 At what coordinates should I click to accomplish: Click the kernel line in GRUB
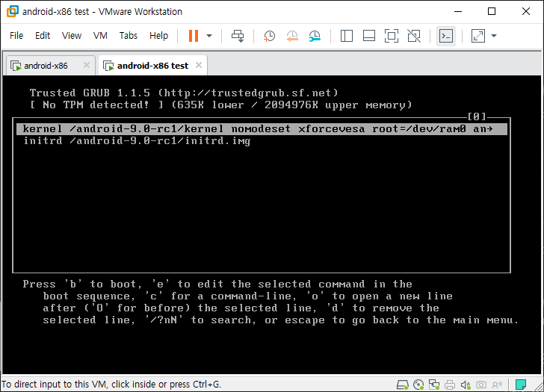point(262,129)
